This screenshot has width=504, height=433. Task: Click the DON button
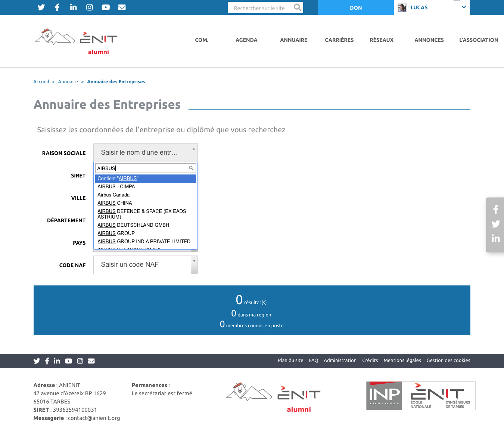(x=356, y=7)
